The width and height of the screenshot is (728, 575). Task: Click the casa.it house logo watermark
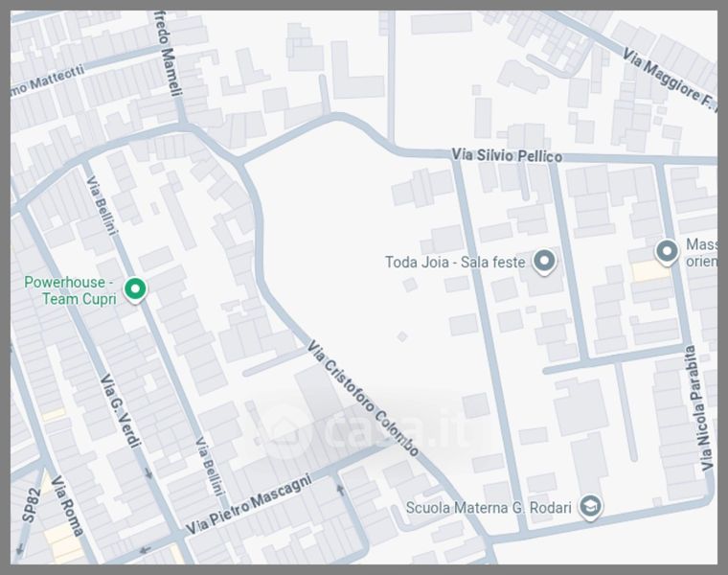coord(285,428)
